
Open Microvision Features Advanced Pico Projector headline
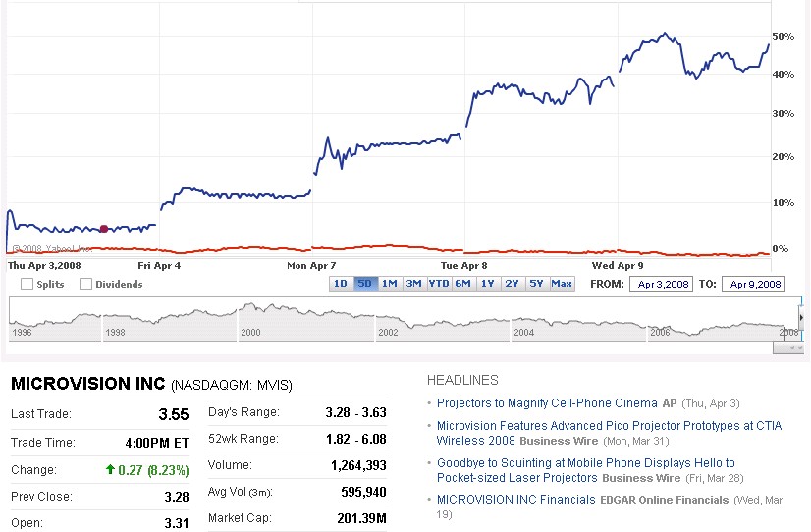(x=609, y=433)
